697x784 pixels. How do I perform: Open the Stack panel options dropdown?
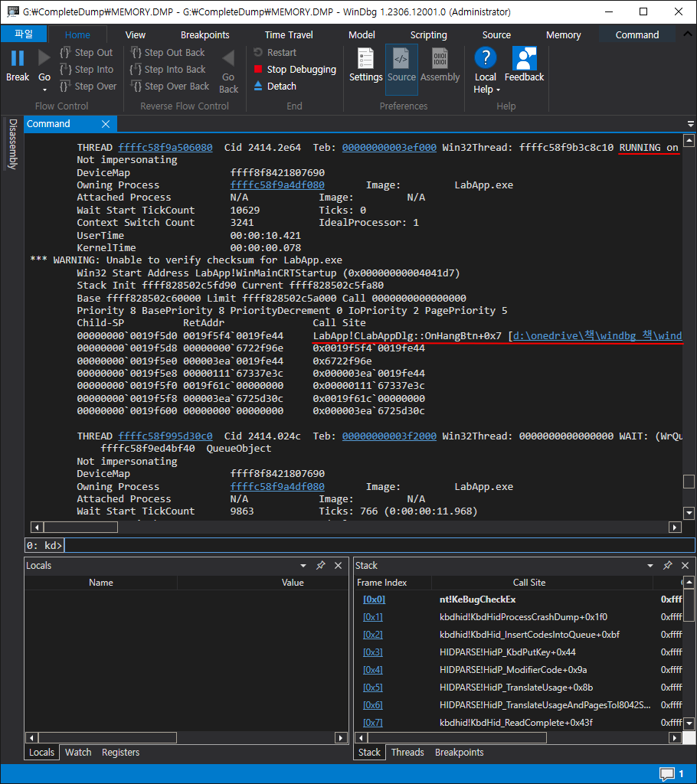tap(650, 566)
